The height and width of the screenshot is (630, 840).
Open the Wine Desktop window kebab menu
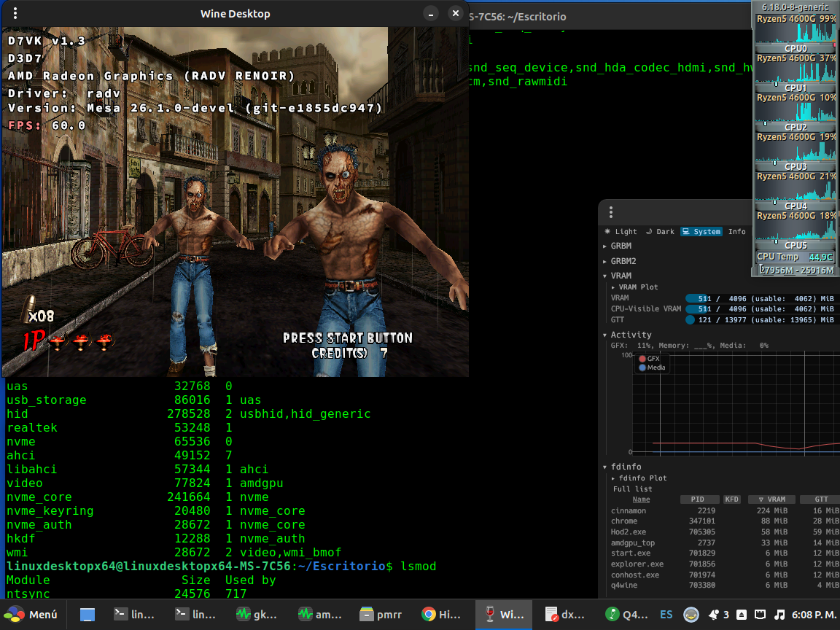(x=15, y=13)
